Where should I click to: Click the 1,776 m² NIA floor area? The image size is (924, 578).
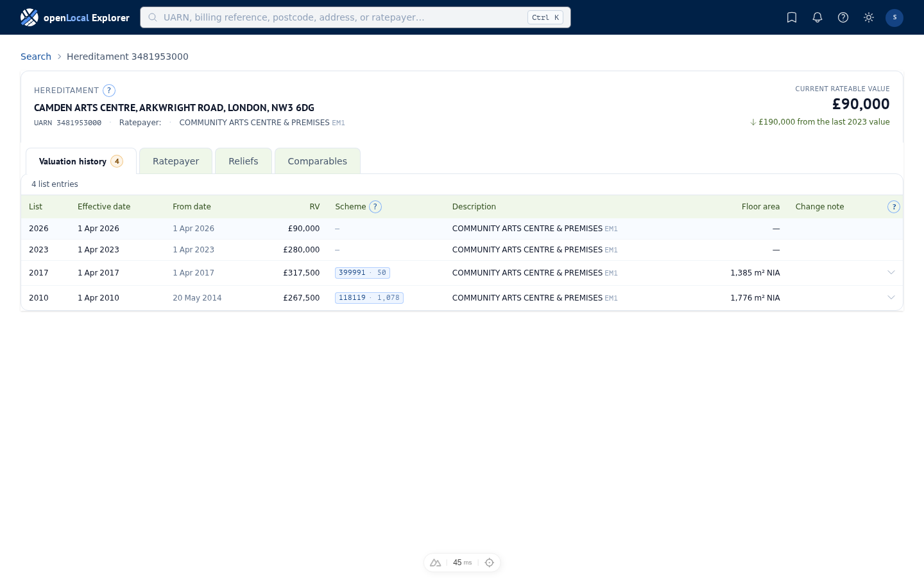(755, 298)
